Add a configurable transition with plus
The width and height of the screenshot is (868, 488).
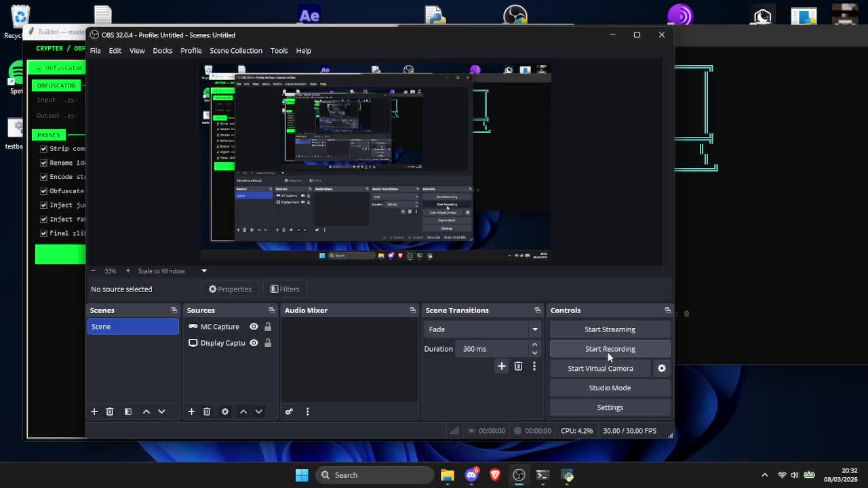point(502,366)
